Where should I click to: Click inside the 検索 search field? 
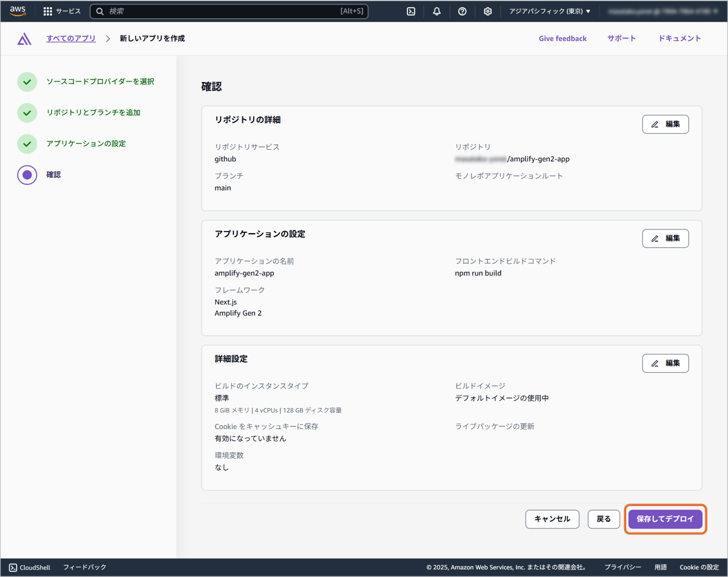pyautogui.click(x=229, y=11)
